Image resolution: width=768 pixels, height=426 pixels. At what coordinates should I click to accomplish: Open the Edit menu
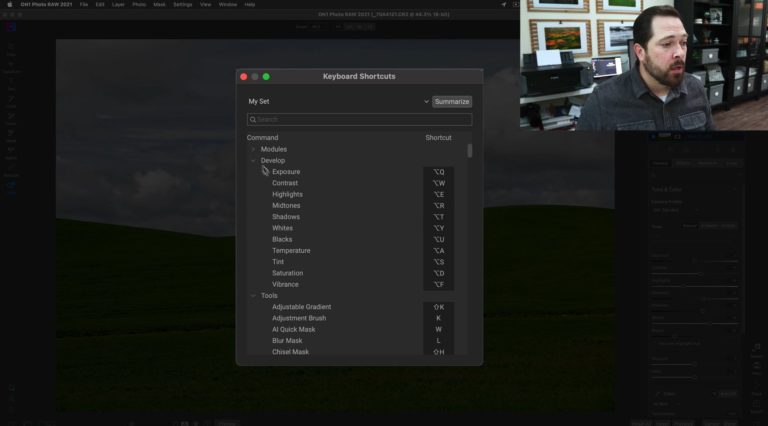pyautogui.click(x=100, y=4)
